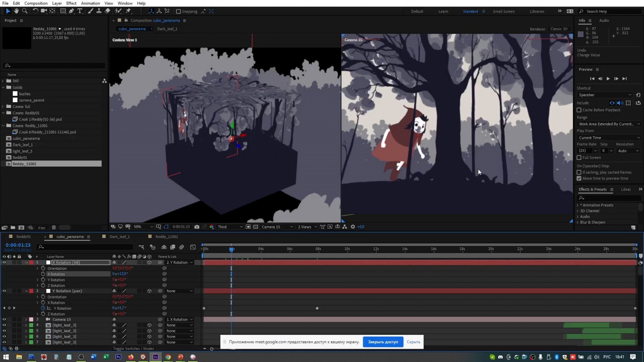Image resolution: width=644 pixels, height=362 pixels.
Task: Click the 'Скрыть' hide link
Action: pyautogui.click(x=413, y=342)
